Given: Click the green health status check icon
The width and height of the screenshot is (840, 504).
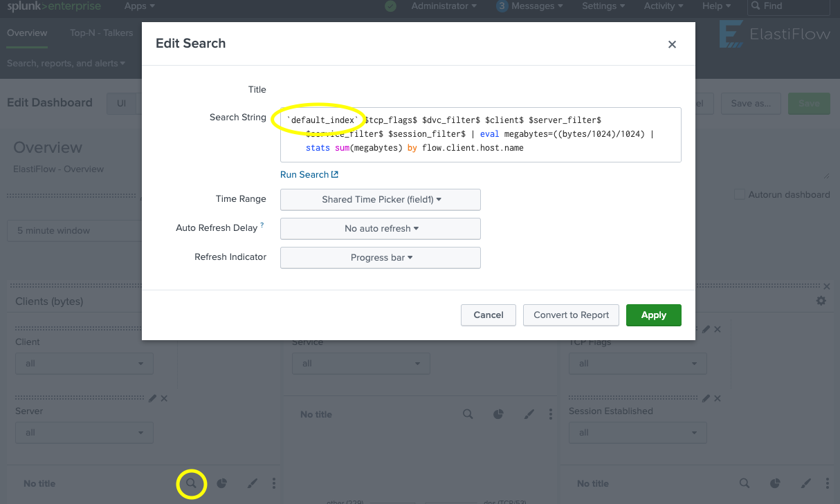Looking at the screenshot, I should point(390,6).
